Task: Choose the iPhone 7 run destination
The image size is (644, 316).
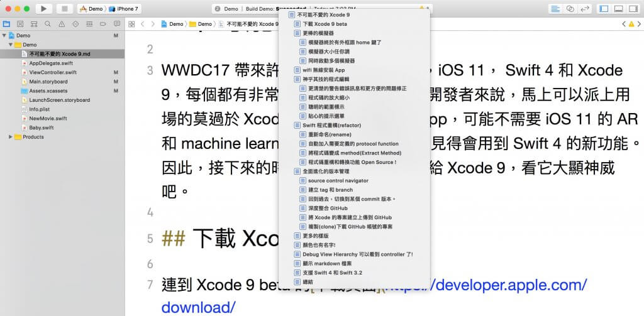Action: click(124, 9)
